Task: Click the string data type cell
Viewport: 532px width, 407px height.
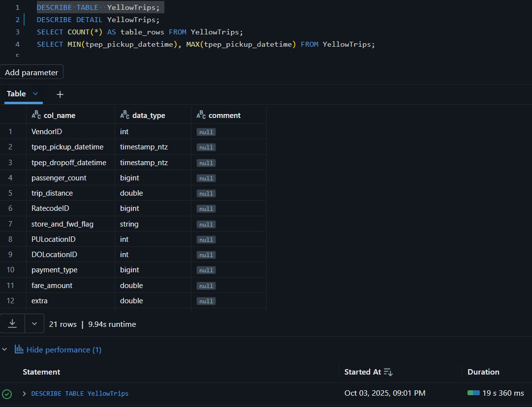Action: pos(153,224)
